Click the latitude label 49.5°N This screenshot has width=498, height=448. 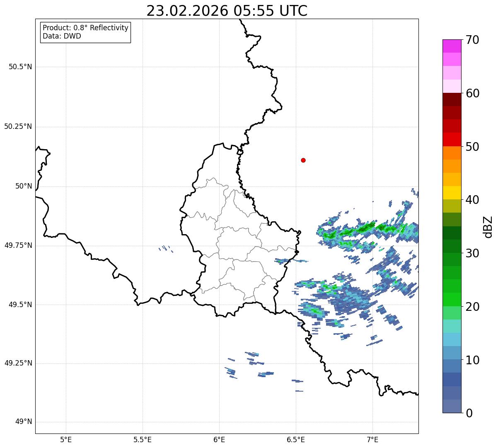pyautogui.click(x=20, y=305)
